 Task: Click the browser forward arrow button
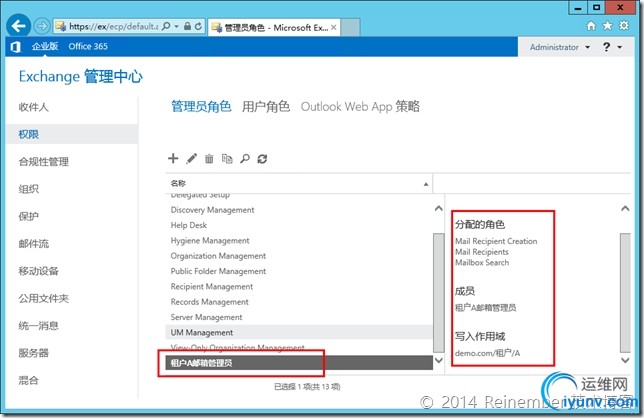(41, 26)
